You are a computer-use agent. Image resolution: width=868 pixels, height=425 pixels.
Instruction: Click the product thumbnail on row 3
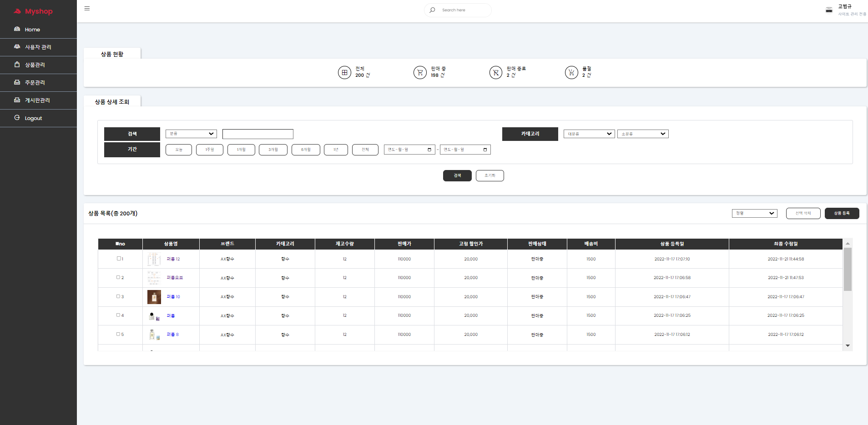point(154,296)
